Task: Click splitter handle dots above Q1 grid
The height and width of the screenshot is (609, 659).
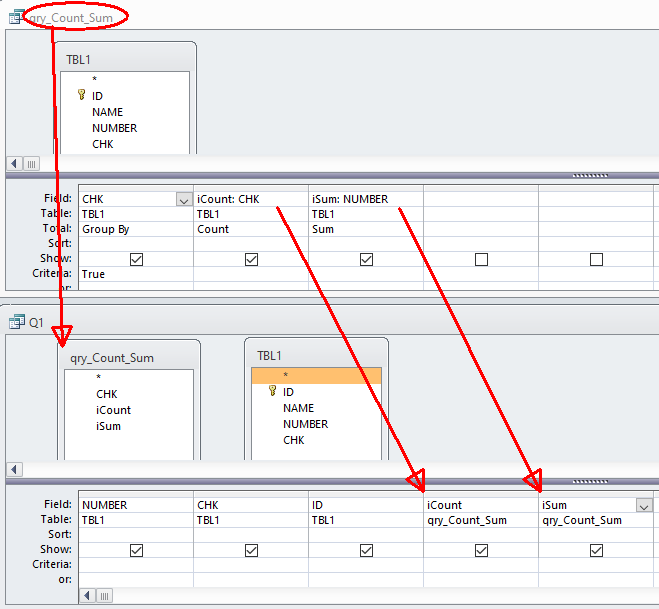Action: click(590, 482)
